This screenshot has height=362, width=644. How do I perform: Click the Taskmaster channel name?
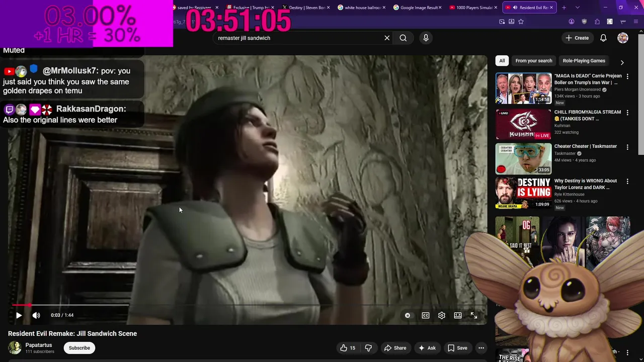[x=565, y=153]
